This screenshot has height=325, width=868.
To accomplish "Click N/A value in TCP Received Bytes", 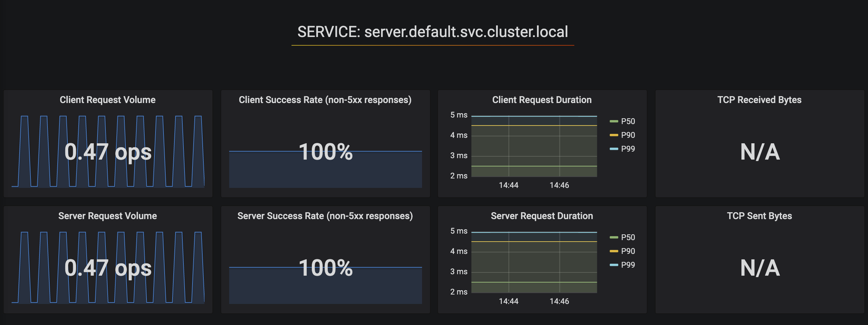I will pyautogui.click(x=760, y=152).
